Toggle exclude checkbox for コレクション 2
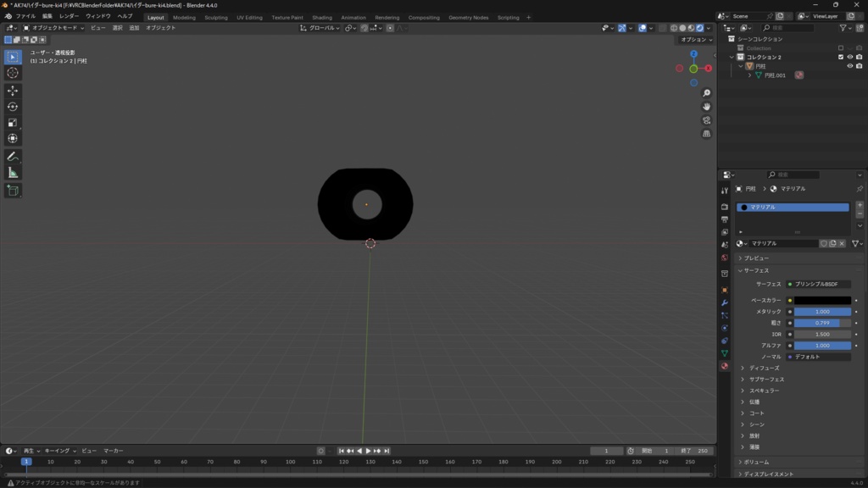 point(841,57)
